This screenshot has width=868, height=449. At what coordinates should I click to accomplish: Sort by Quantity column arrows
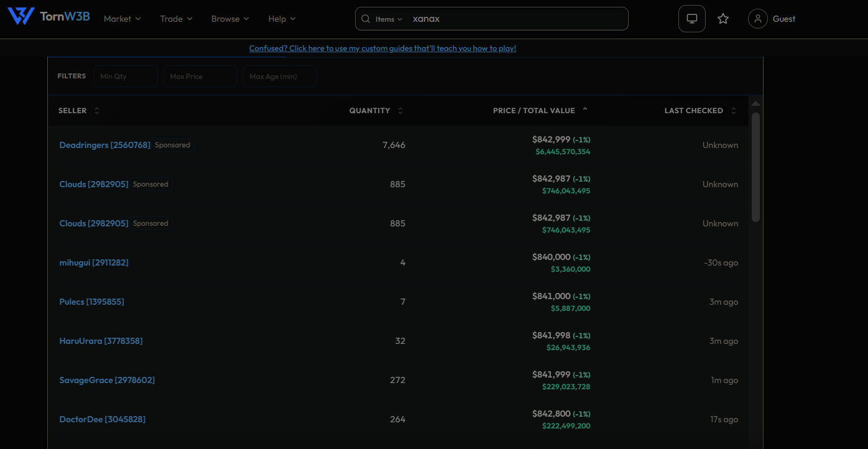tap(400, 111)
